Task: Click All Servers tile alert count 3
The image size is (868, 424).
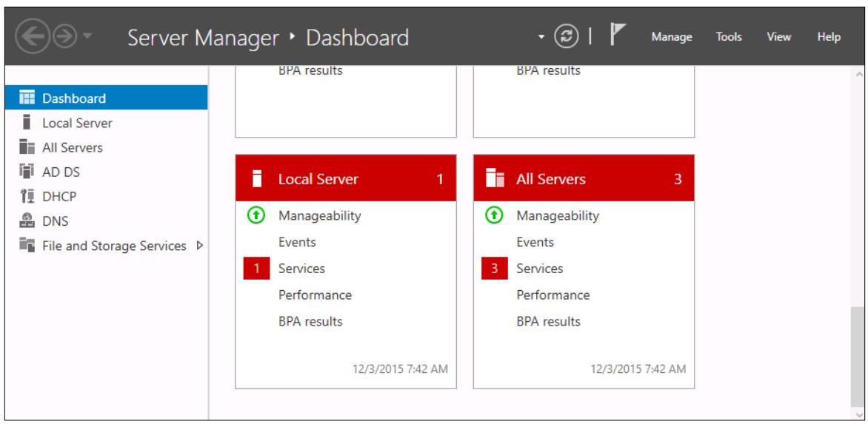Action: [x=678, y=179]
